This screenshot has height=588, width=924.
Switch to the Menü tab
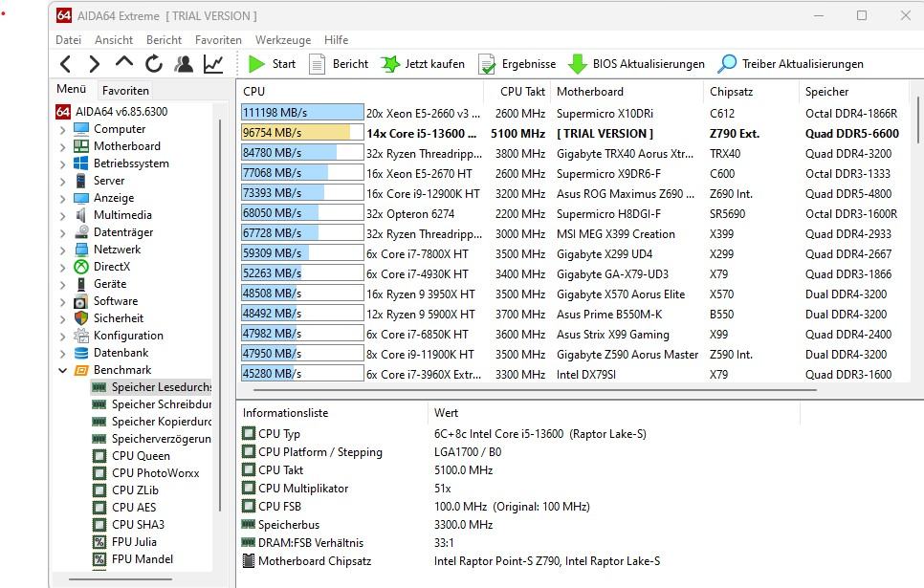click(72, 89)
